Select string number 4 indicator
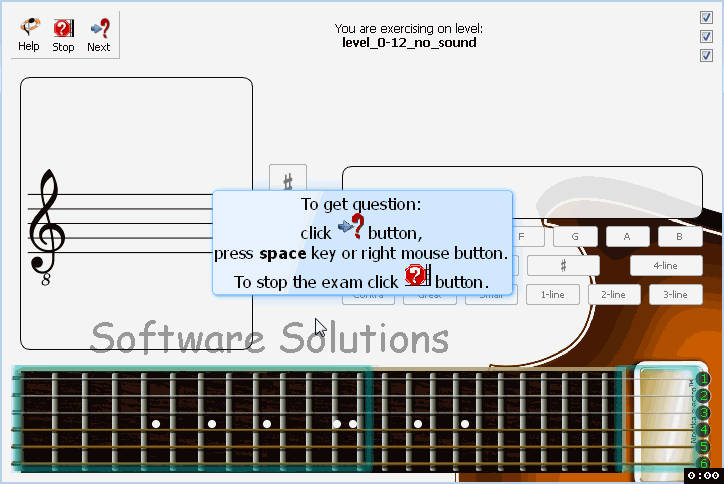This screenshot has width=724, height=484. 704,430
